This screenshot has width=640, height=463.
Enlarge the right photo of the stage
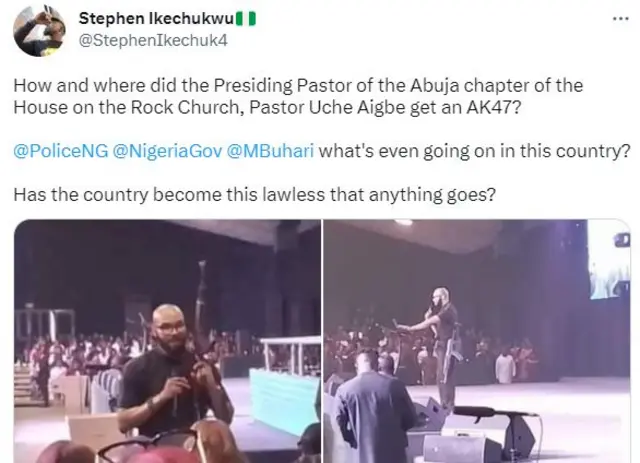[477, 341]
